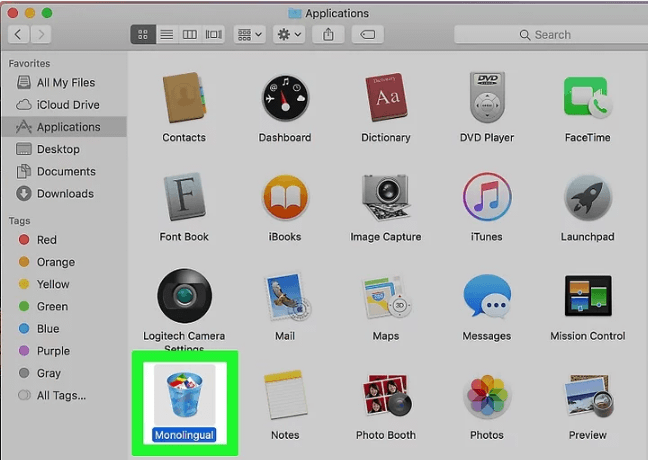Click the Dictionary name label

(x=386, y=138)
